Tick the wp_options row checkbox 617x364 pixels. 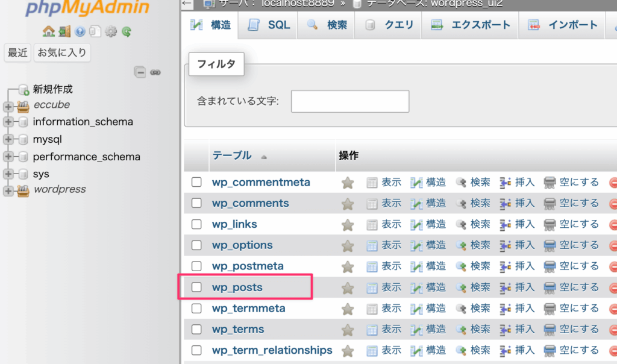(196, 245)
